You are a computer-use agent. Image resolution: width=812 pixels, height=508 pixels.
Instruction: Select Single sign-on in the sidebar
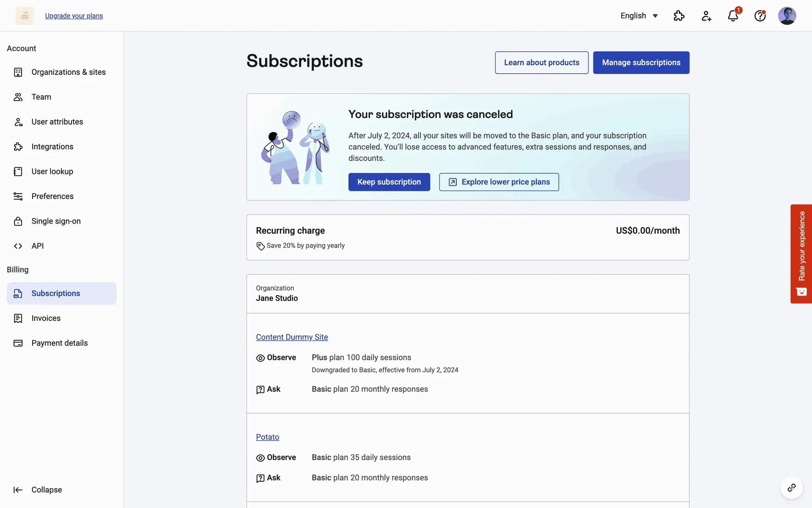(x=56, y=221)
